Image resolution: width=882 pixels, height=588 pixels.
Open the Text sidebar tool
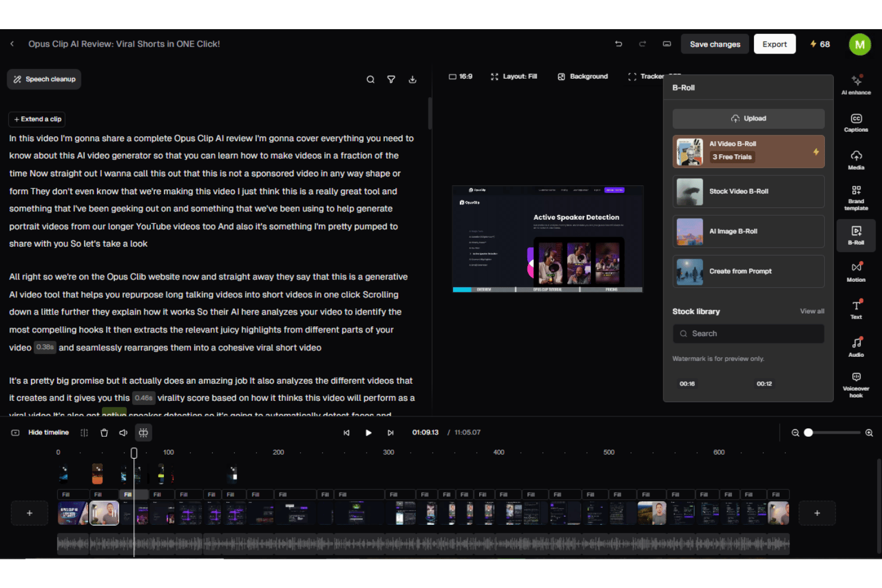click(x=856, y=309)
